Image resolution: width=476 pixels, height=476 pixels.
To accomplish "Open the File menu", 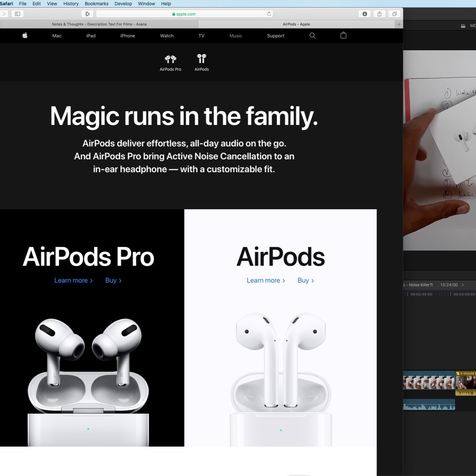I will point(23,4).
